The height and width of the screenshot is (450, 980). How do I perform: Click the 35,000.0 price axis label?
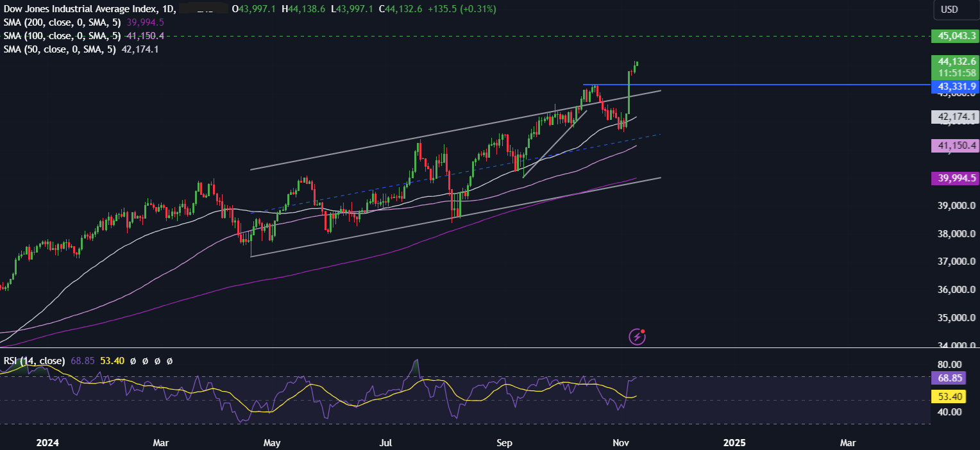click(956, 318)
